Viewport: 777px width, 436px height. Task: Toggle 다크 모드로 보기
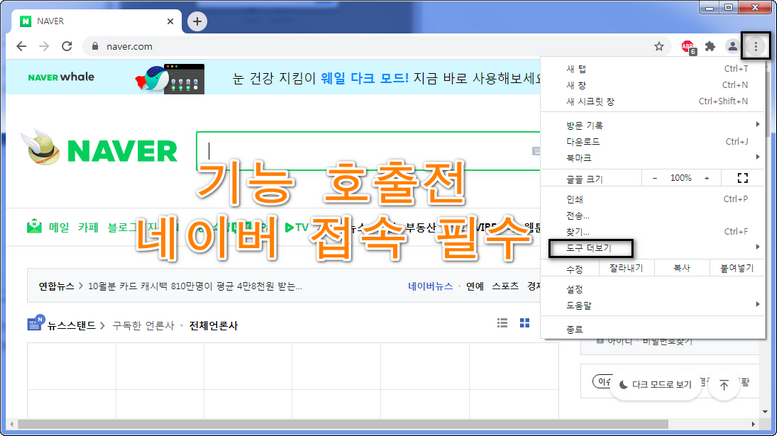(x=656, y=384)
